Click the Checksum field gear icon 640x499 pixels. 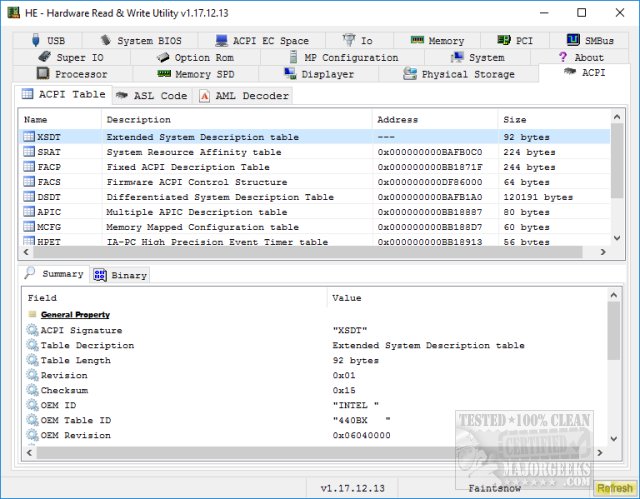(32, 390)
